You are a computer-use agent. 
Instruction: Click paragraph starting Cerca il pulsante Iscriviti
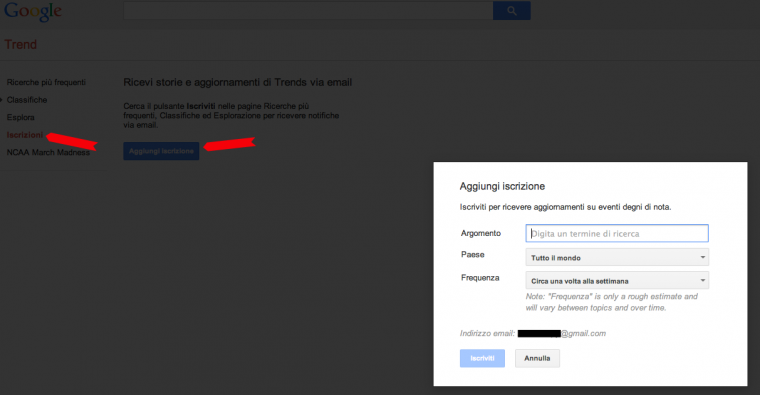tap(231, 115)
